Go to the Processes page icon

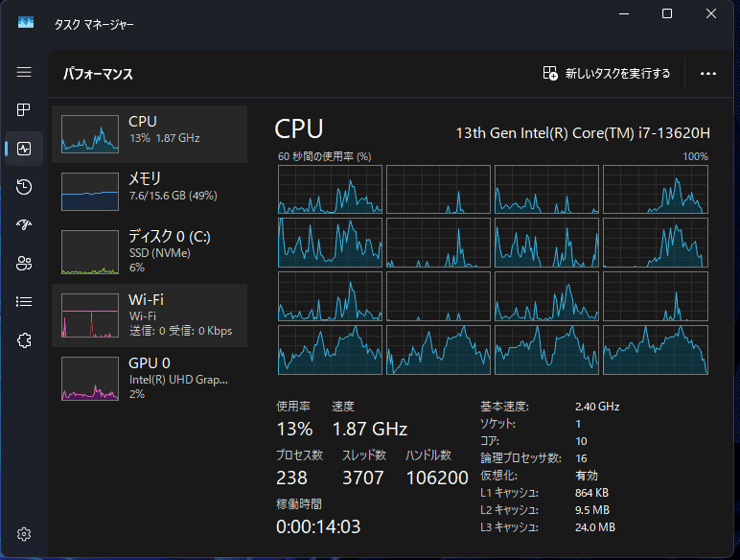click(24, 110)
